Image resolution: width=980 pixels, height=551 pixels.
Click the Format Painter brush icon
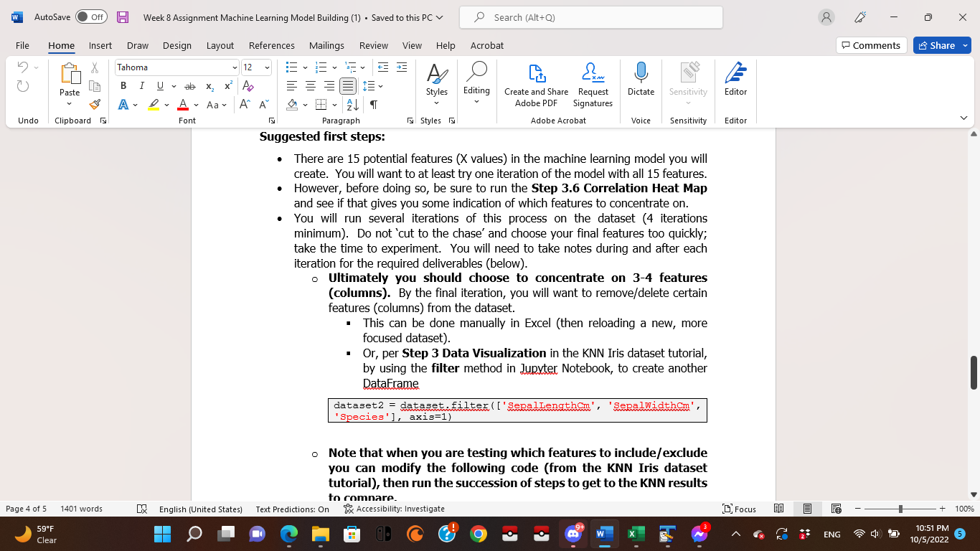(x=95, y=105)
